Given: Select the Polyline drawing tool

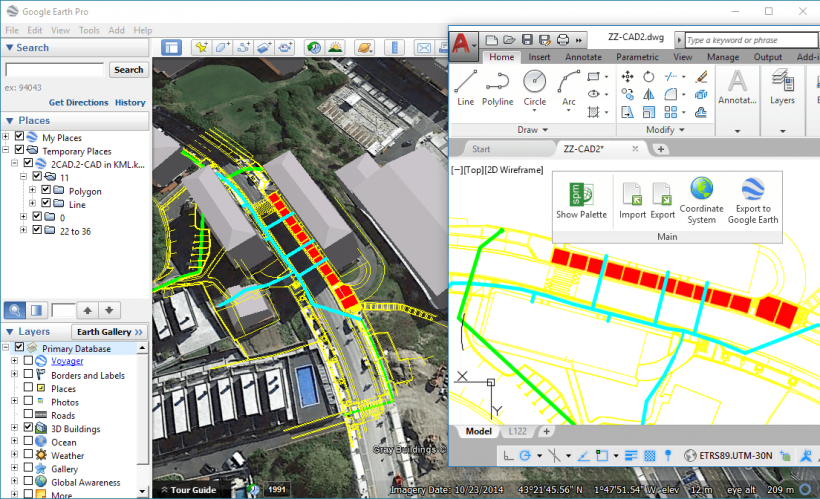Looking at the screenshot, I should 498,86.
